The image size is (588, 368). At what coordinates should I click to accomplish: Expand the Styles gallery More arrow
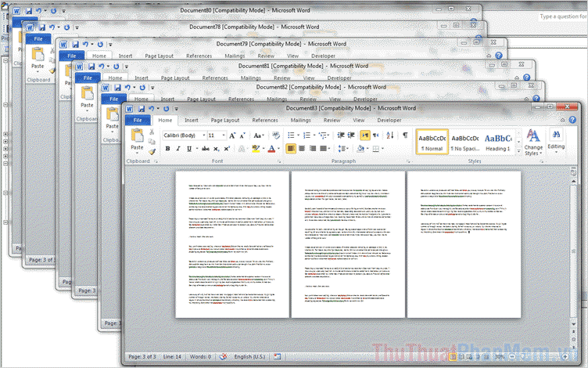click(518, 151)
